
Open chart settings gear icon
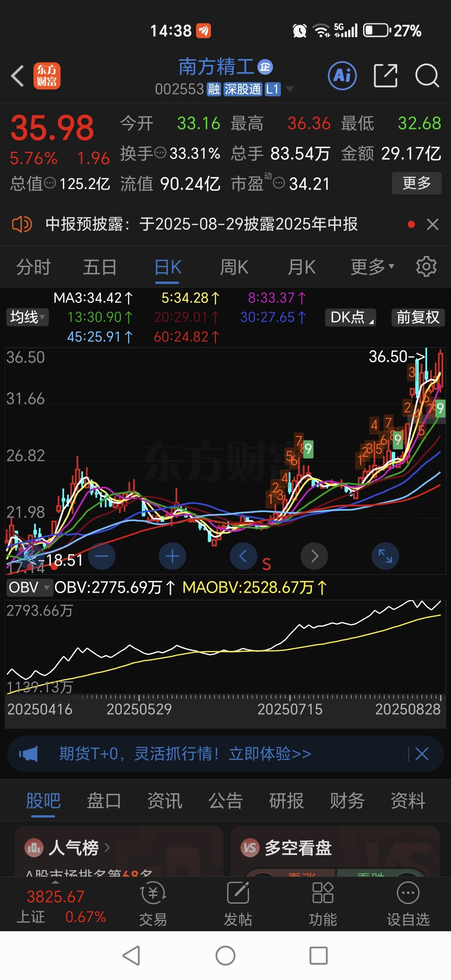pyautogui.click(x=426, y=267)
